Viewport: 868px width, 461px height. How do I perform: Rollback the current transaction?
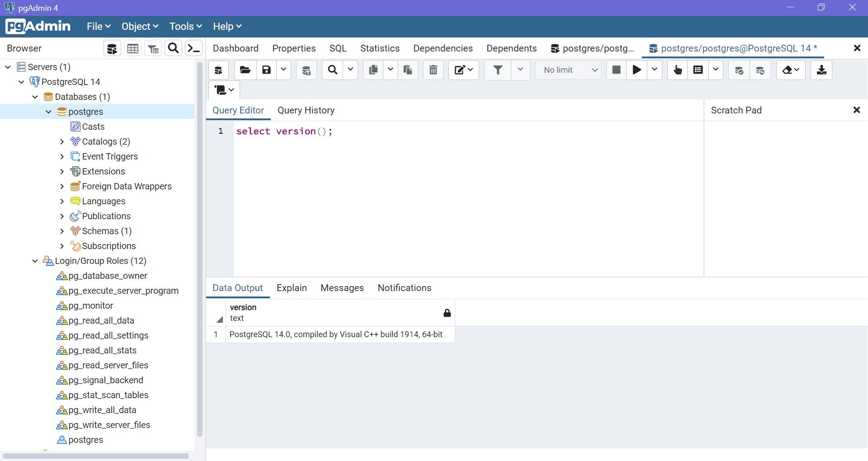point(760,70)
